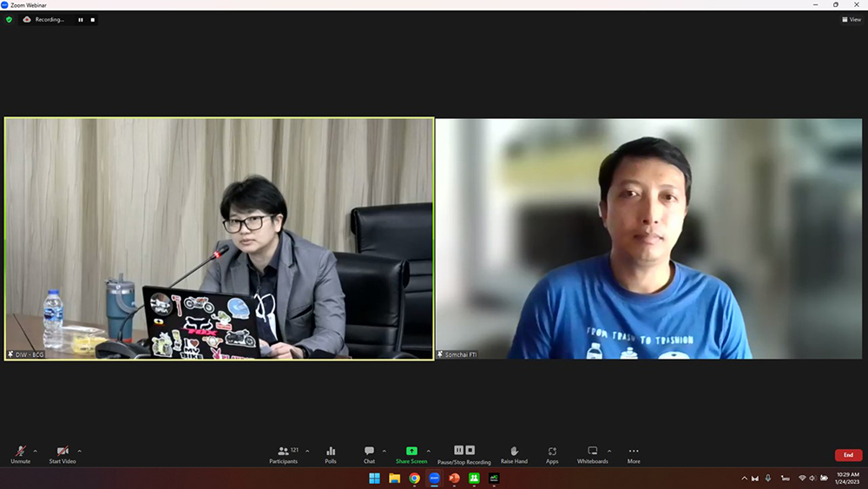
Task: Click the green encryption shield icon
Action: pos(10,19)
